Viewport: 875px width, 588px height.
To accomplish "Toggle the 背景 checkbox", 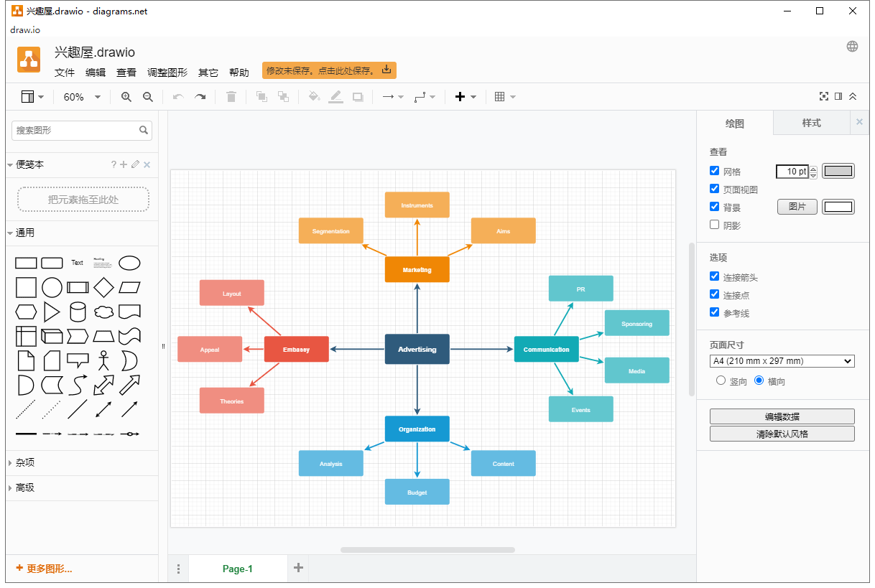I will pyautogui.click(x=714, y=207).
